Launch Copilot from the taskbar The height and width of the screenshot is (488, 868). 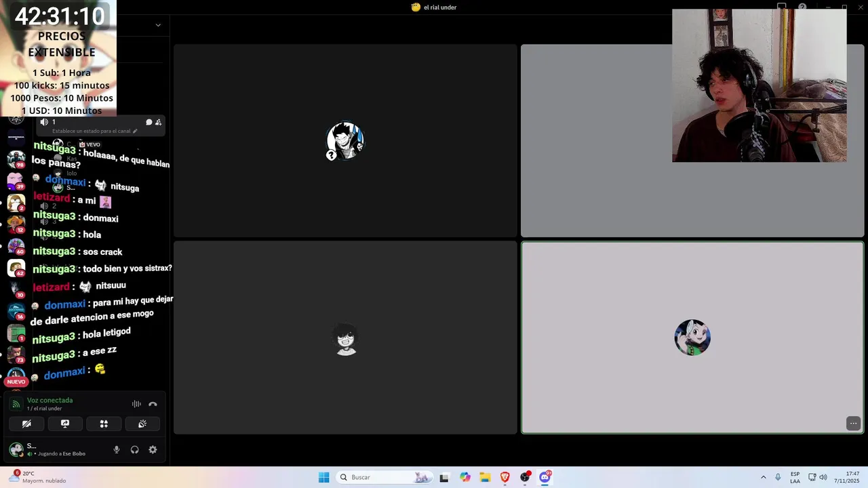[465, 477]
